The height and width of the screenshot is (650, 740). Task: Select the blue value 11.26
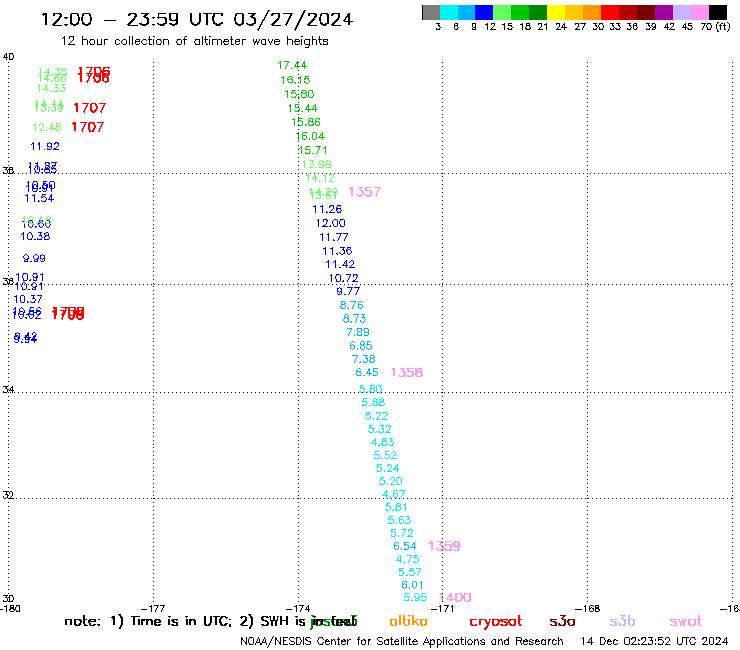click(327, 209)
